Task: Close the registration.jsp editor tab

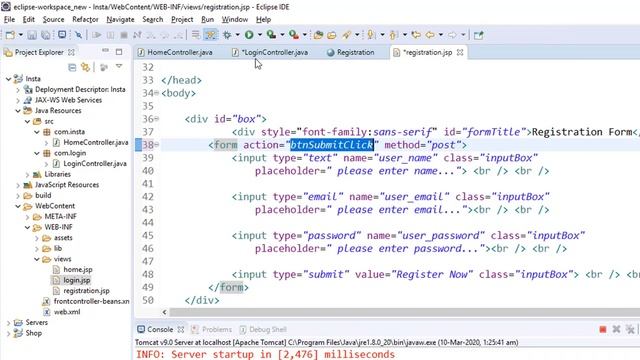Action: click(x=460, y=52)
